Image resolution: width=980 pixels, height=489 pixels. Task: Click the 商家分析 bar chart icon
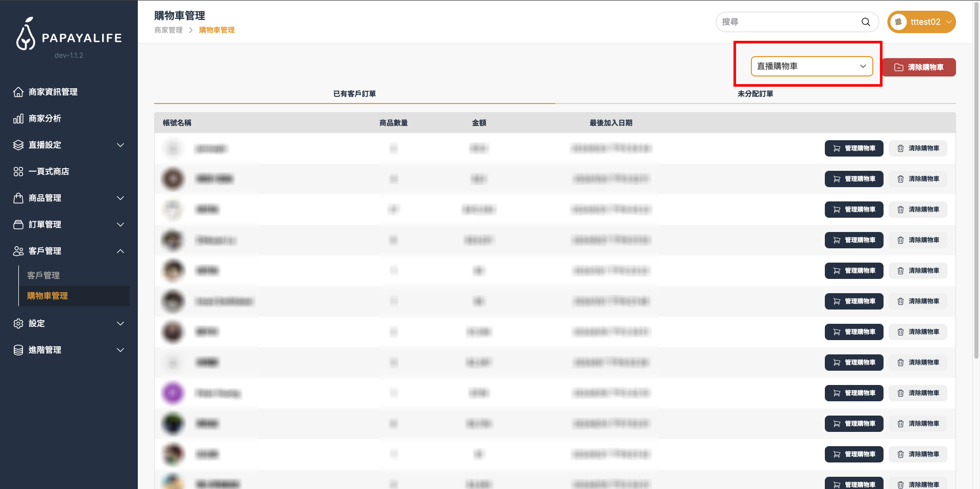click(x=18, y=118)
